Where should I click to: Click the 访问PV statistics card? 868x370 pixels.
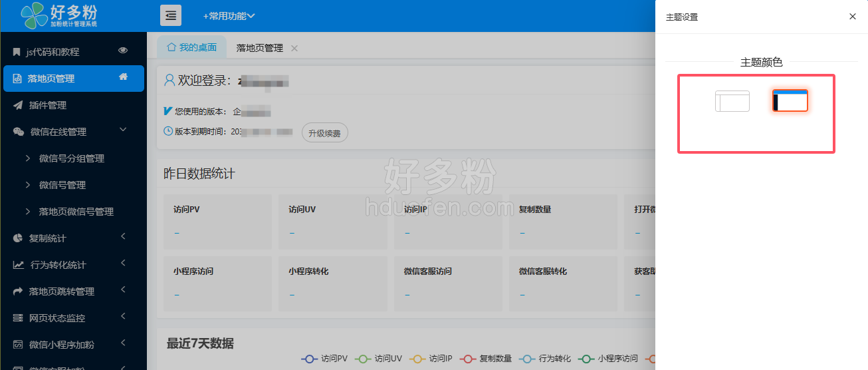point(218,222)
